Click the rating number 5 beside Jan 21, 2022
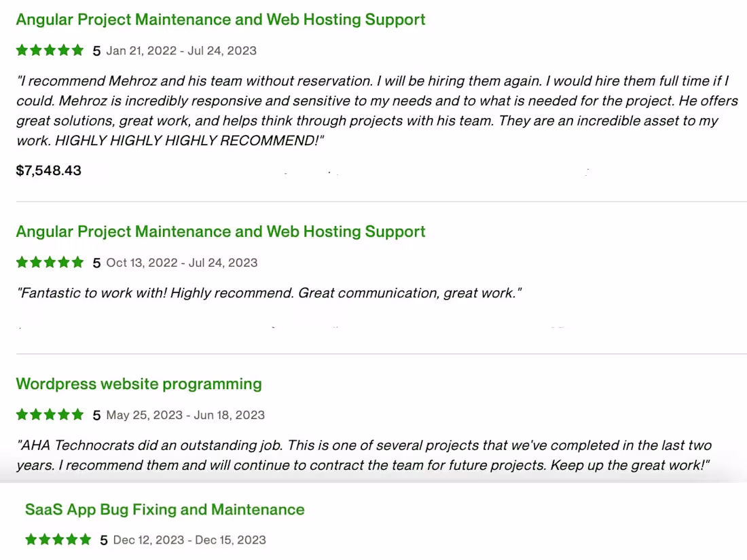This screenshot has height=560, width=747. pyautogui.click(x=96, y=51)
